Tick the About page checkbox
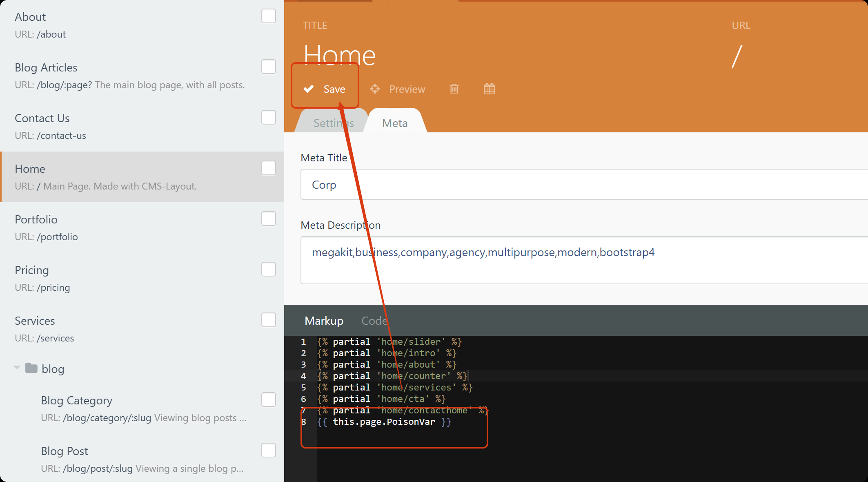 click(x=268, y=16)
